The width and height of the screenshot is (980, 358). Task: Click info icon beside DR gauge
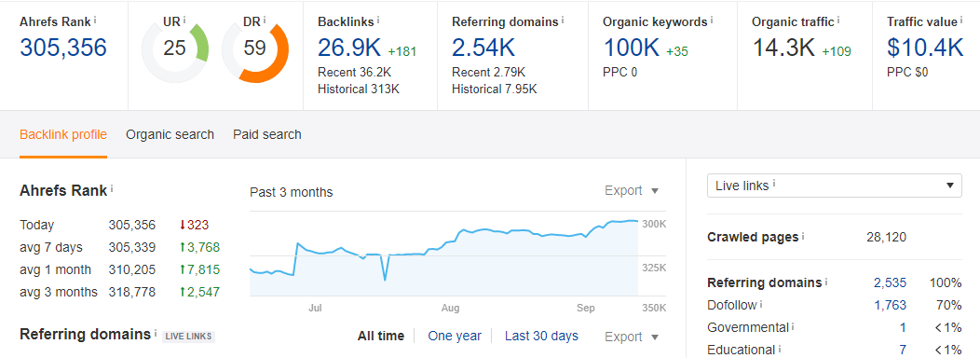265,20
